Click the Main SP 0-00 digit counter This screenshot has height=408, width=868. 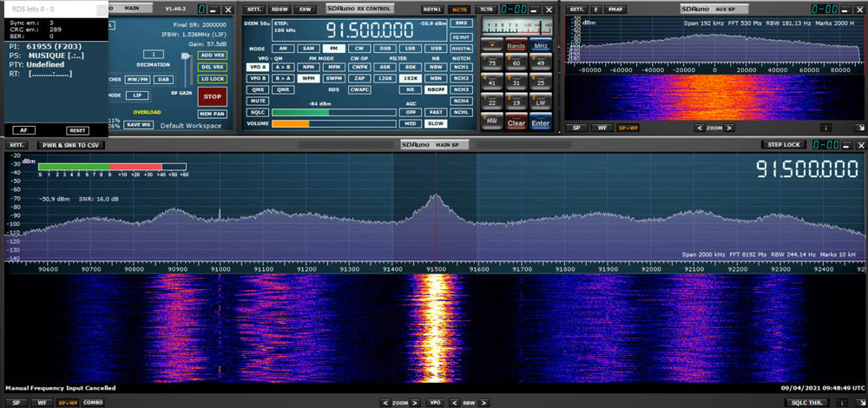tap(825, 144)
